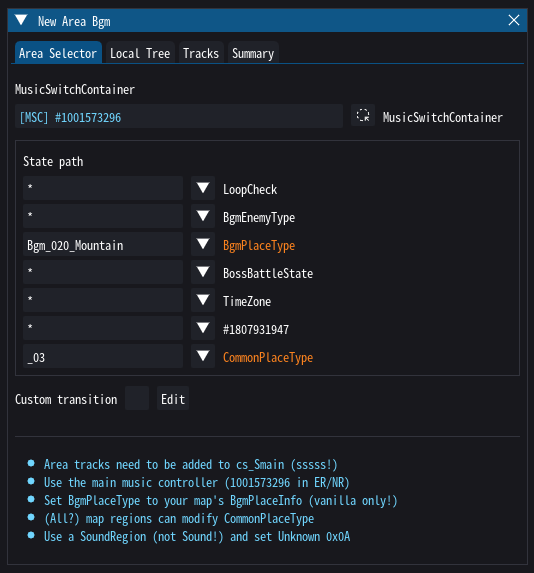The width and height of the screenshot is (534, 573).
Task: Expand the BgmPlaceType dropdown arrow
Action: [203, 244]
